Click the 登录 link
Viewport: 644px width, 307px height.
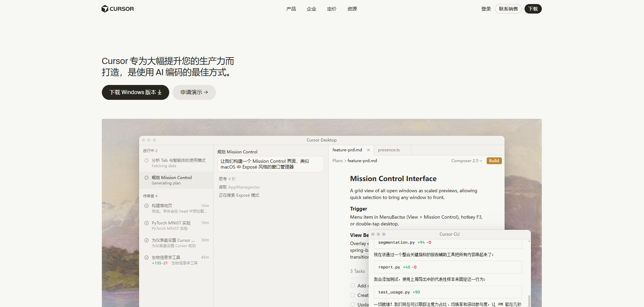(x=486, y=9)
